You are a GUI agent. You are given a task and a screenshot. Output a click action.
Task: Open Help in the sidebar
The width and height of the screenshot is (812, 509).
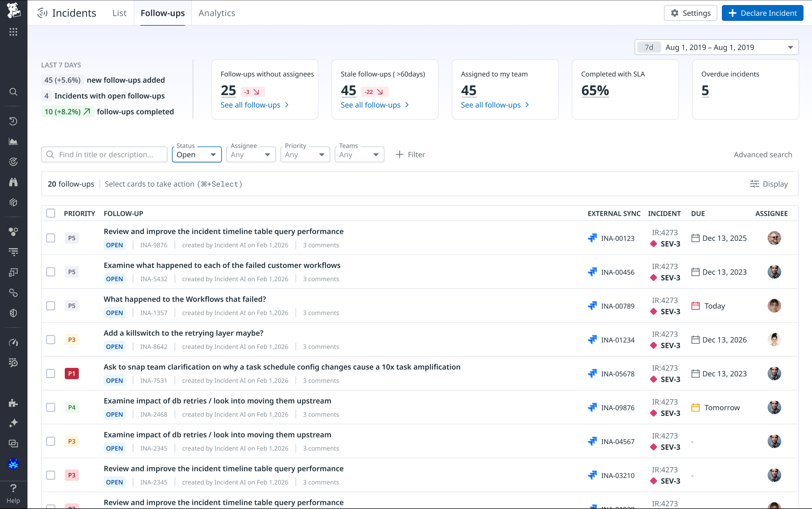pyautogui.click(x=13, y=494)
